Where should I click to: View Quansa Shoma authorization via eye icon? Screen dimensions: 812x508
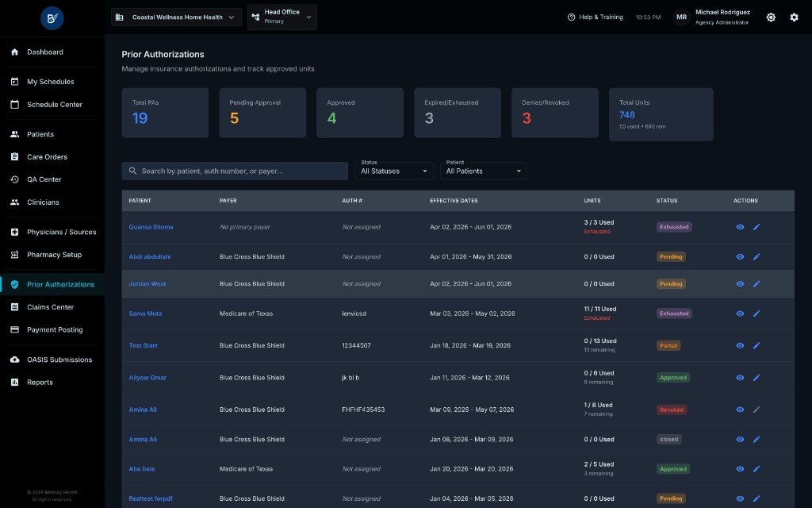740,226
